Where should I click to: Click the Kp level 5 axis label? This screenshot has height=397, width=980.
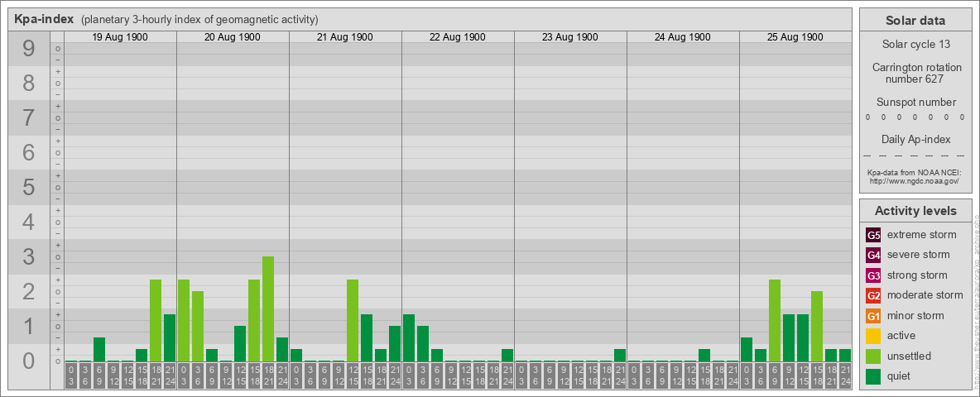point(29,187)
